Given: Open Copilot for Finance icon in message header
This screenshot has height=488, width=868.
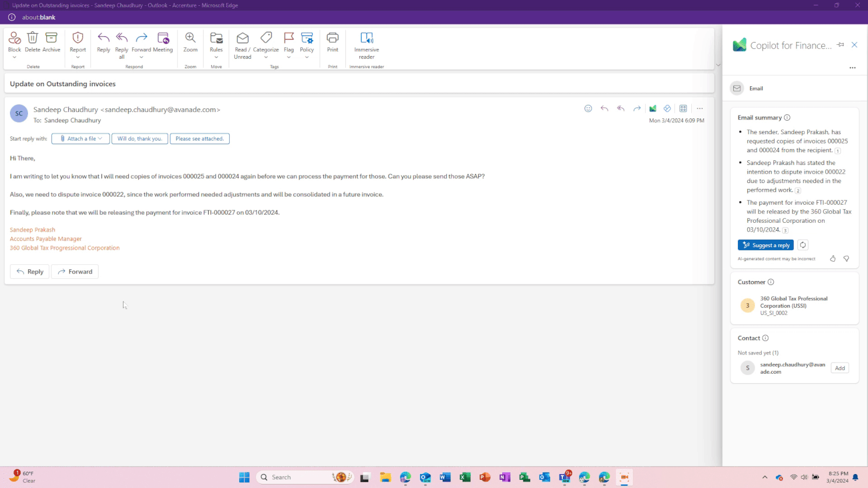Looking at the screenshot, I should click(653, 108).
